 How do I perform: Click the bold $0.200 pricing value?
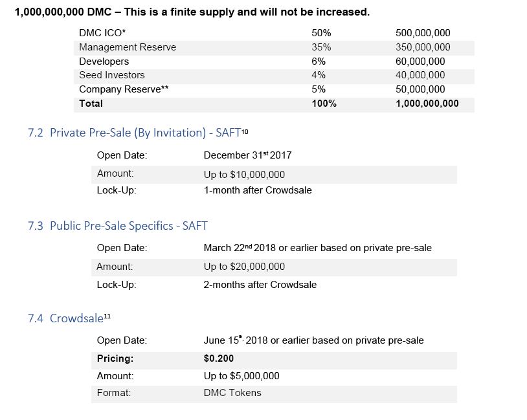point(218,358)
